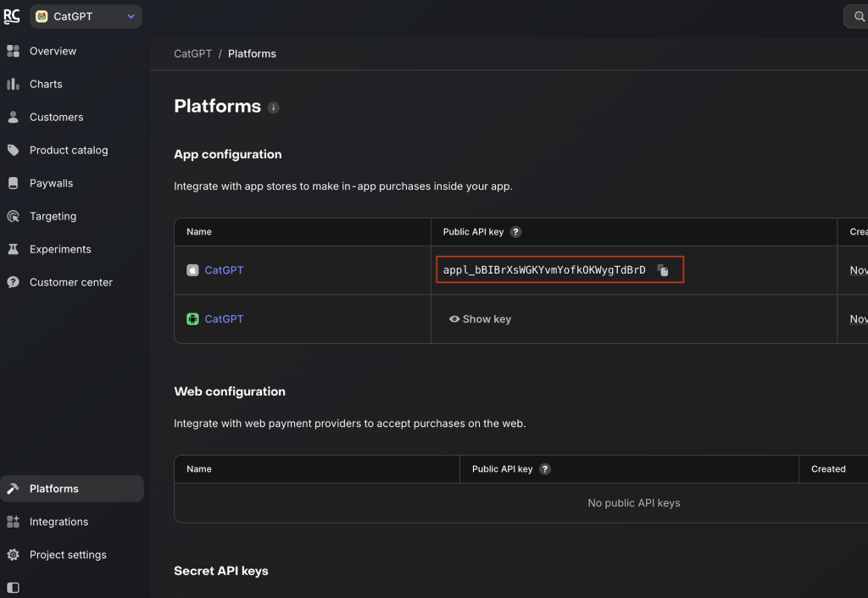The image size is (868, 598).
Task: Go to Paywalls in sidebar
Action: pyautogui.click(x=52, y=184)
